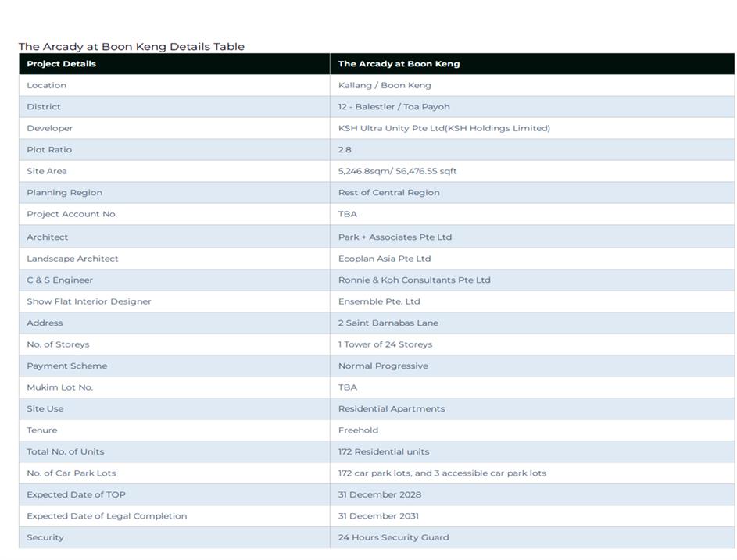Click the 'Freehold' tenure value

click(358, 430)
